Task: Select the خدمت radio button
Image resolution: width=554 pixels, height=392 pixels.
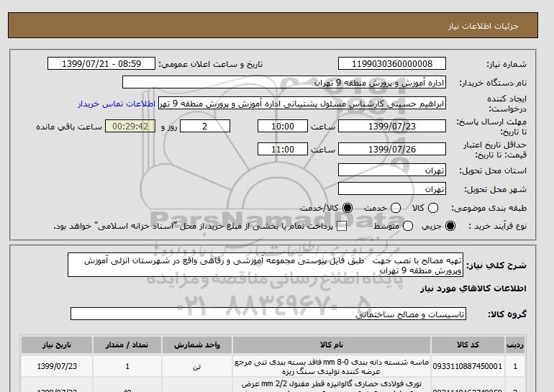Action: tap(396, 208)
